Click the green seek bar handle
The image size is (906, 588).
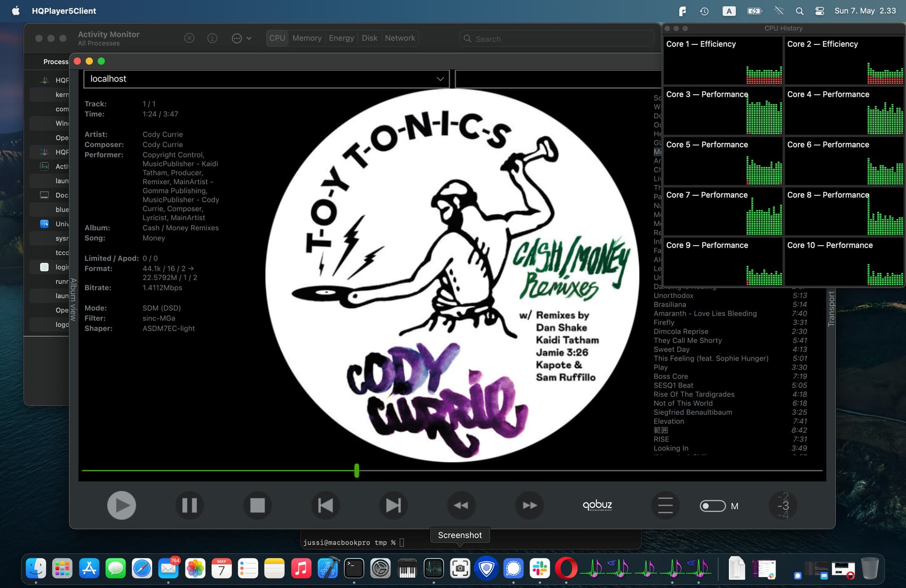(x=357, y=470)
